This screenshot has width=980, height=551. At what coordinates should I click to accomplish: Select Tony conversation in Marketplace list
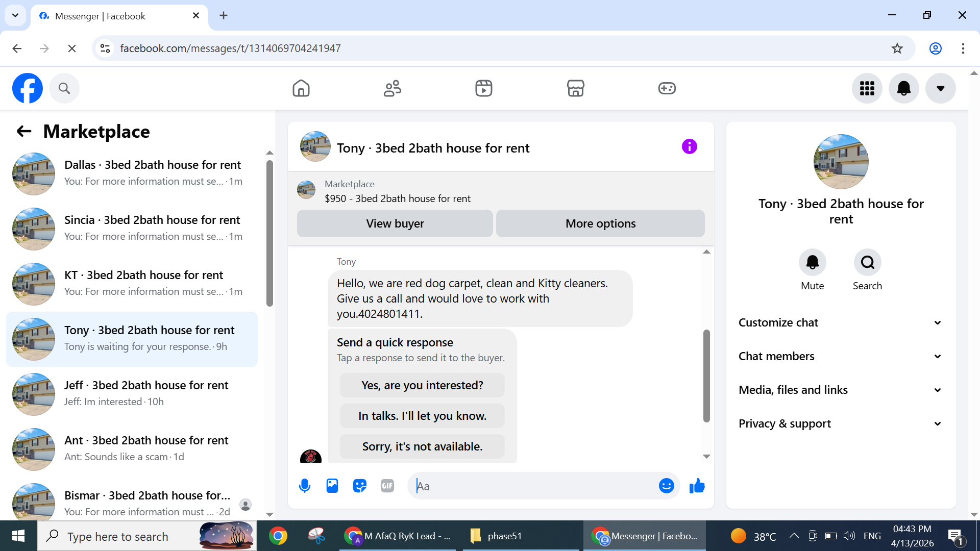(x=132, y=339)
